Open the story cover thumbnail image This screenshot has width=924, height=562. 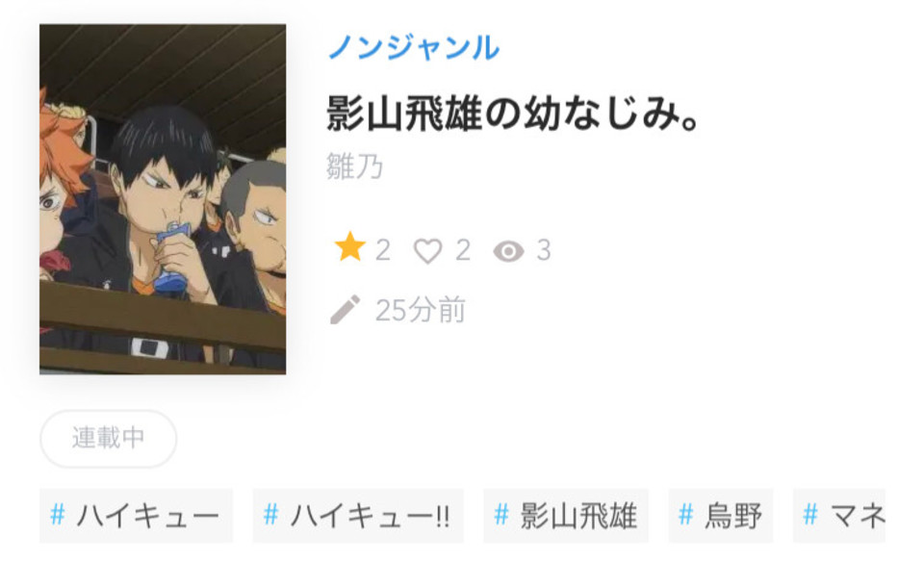click(x=163, y=199)
